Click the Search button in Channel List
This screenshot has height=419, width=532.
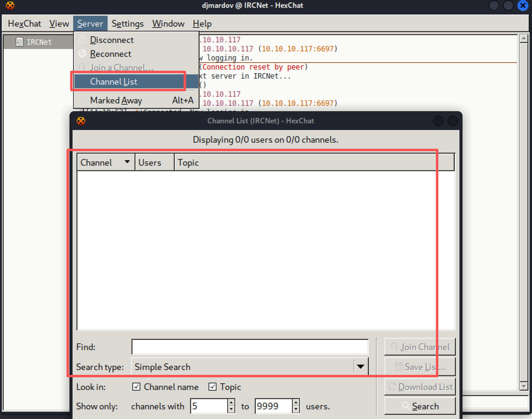point(420,406)
